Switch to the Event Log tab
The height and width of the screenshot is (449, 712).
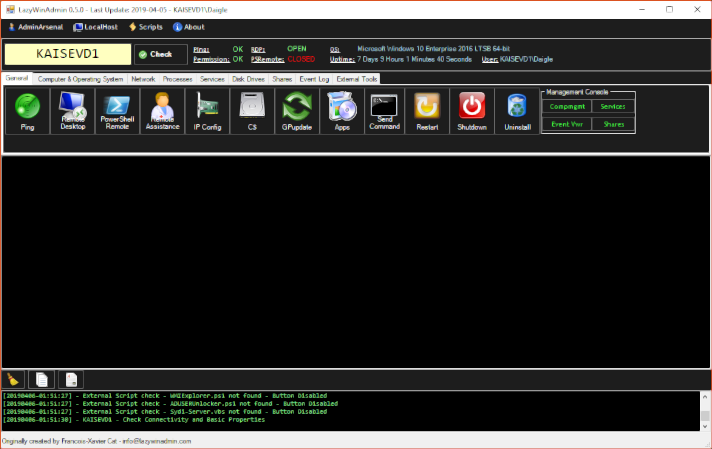[314, 79]
